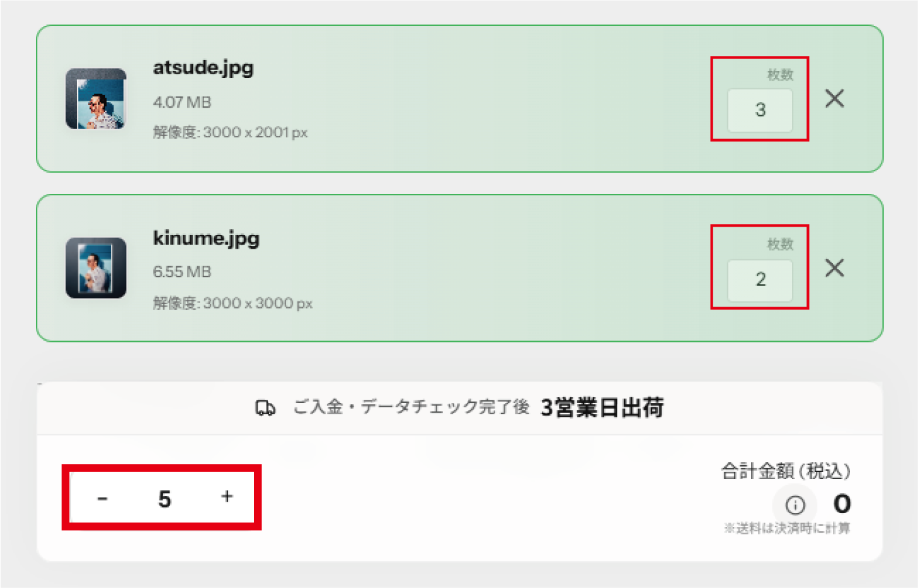The image size is (918, 588).
Task: Click the ※送料は決済時に計算 shipping note
Action: [786, 528]
